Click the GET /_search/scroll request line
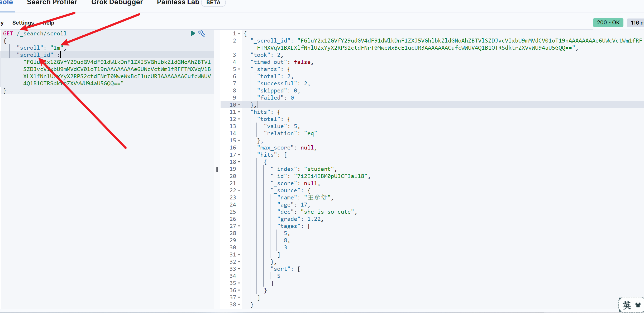The width and height of the screenshot is (644, 313). (35, 34)
